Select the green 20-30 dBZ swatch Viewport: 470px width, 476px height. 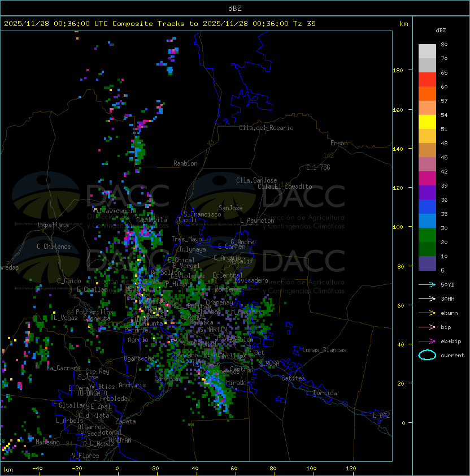(x=427, y=235)
